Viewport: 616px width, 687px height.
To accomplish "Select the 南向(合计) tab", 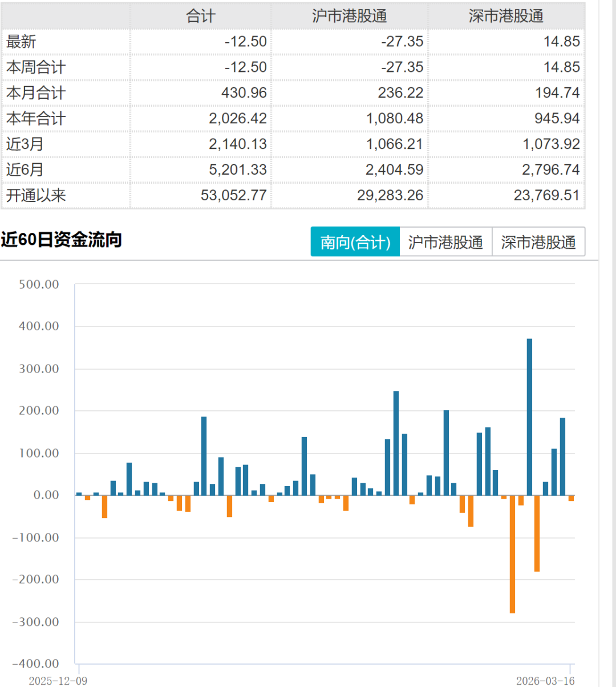I will (355, 242).
